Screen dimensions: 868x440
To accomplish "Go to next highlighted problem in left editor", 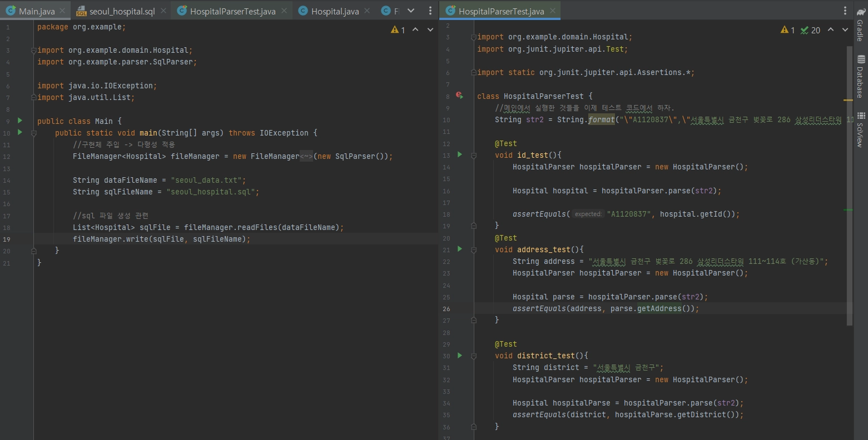I will click(430, 30).
